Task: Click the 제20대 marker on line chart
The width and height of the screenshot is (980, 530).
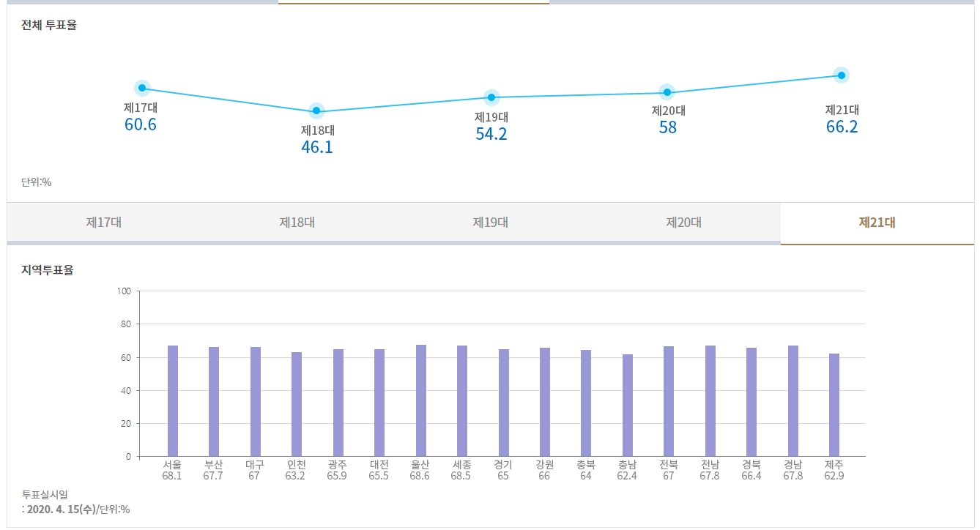Action: pyautogui.click(x=667, y=92)
